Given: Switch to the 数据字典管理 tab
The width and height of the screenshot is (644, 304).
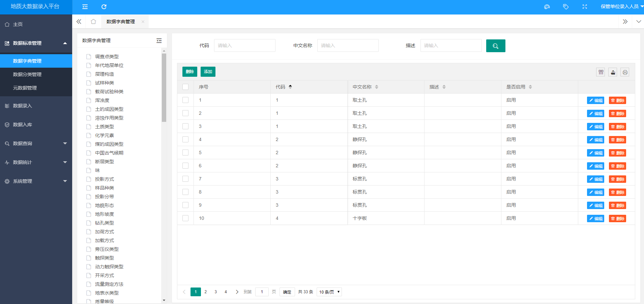Looking at the screenshot, I should pyautogui.click(x=120, y=22).
